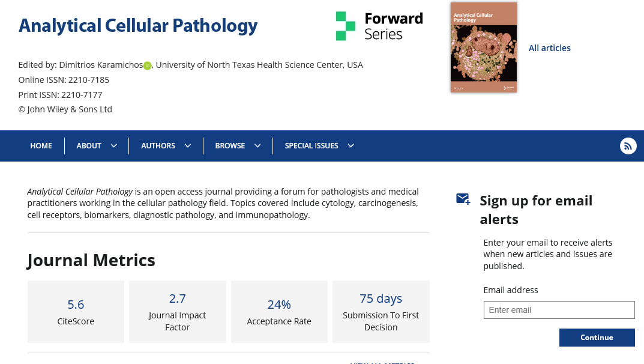Screen dimensions: 644x364
Task: Expand the About menu chevron
Action: click(x=114, y=146)
